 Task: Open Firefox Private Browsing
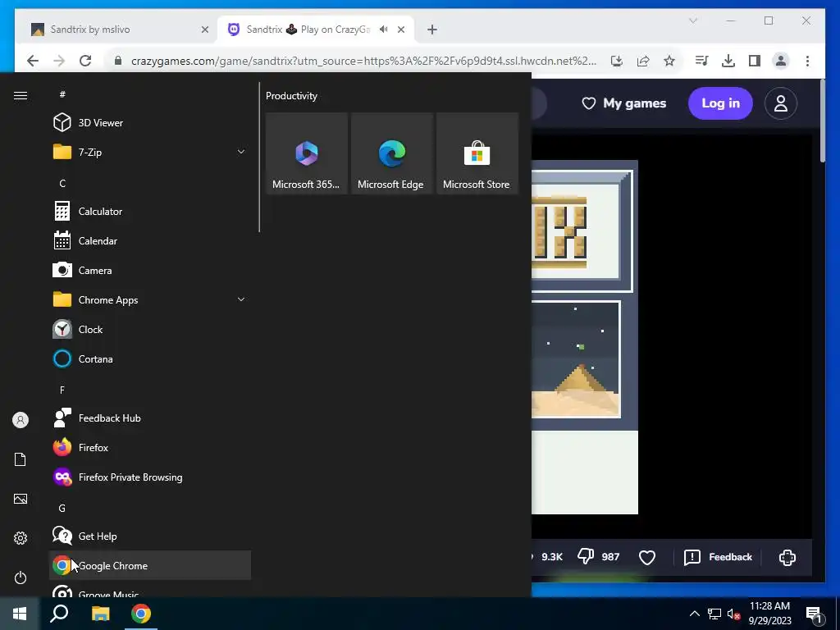click(150, 477)
